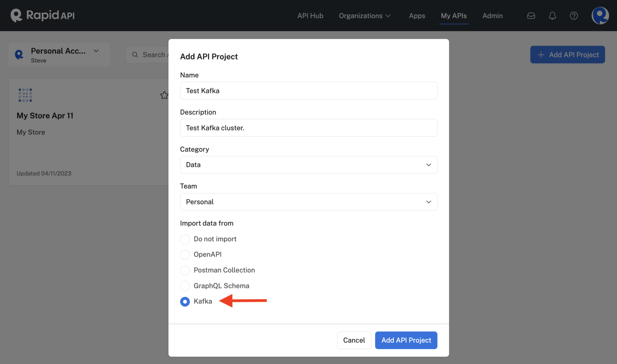617x364 pixels.
Task: Open the Apps page
Action: coord(417,16)
